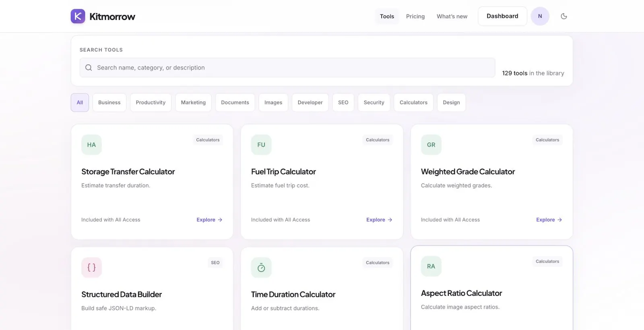This screenshot has height=330, width=644.
Task: Open the Time Duration Calculator title
Action: click(x=293, y=295)
